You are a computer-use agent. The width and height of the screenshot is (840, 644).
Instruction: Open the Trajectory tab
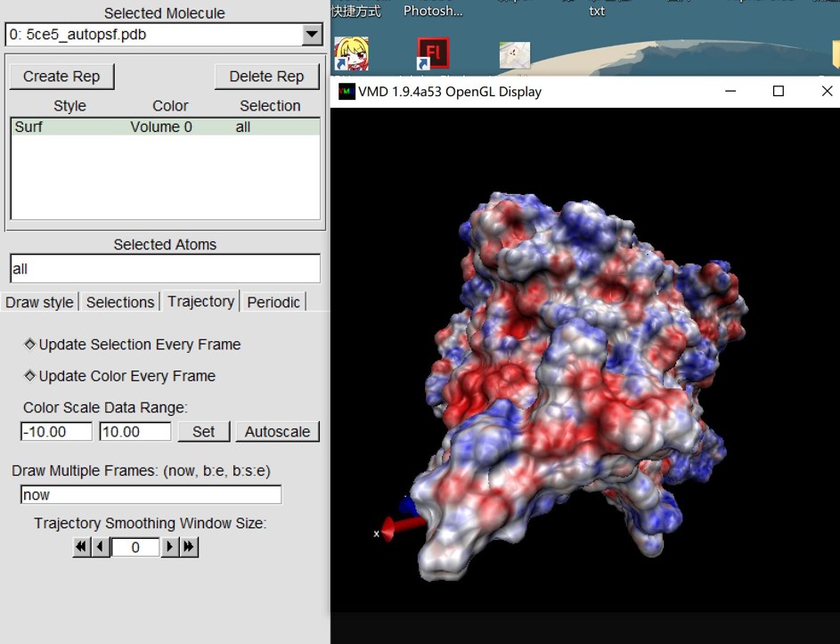[x=201, y=302]
